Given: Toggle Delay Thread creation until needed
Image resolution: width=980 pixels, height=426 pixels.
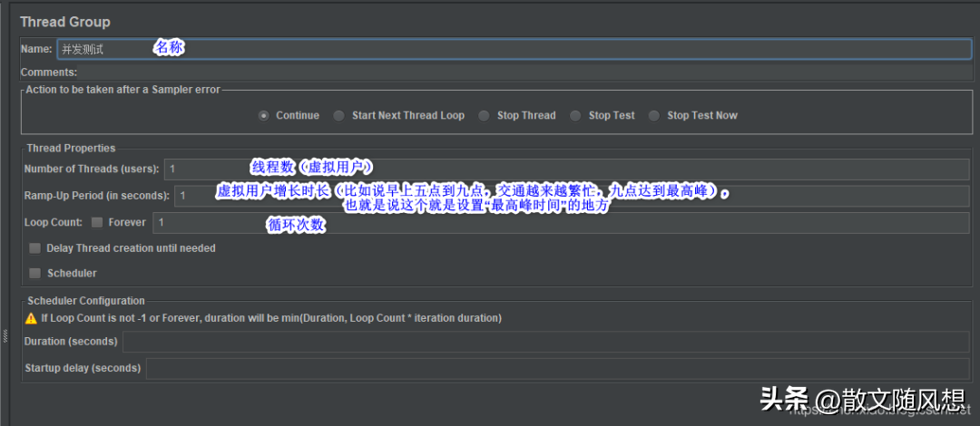Looking at the screenshot, I should [x=34, y=248].
